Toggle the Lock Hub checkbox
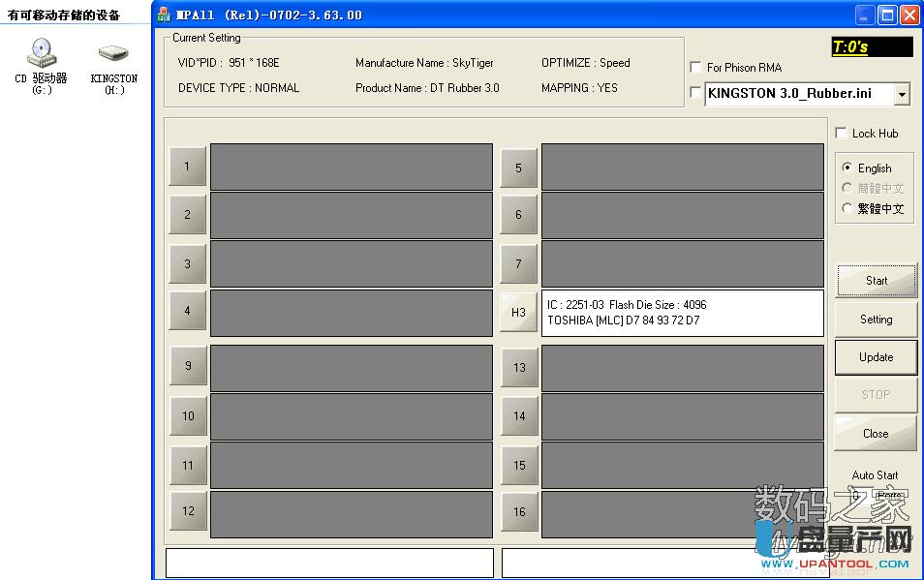 point(841,133)
